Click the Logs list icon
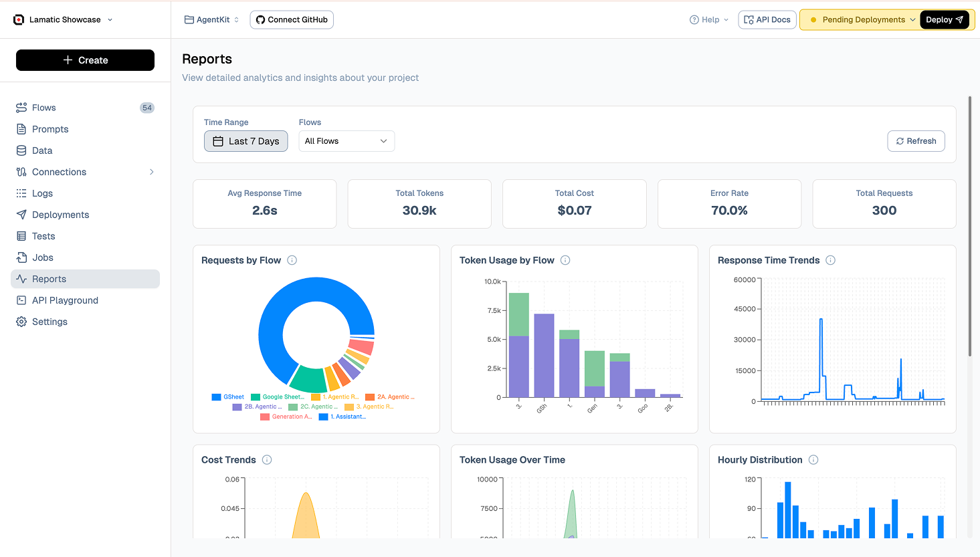This screenshot has height=557, width=980. click(21, 193)
